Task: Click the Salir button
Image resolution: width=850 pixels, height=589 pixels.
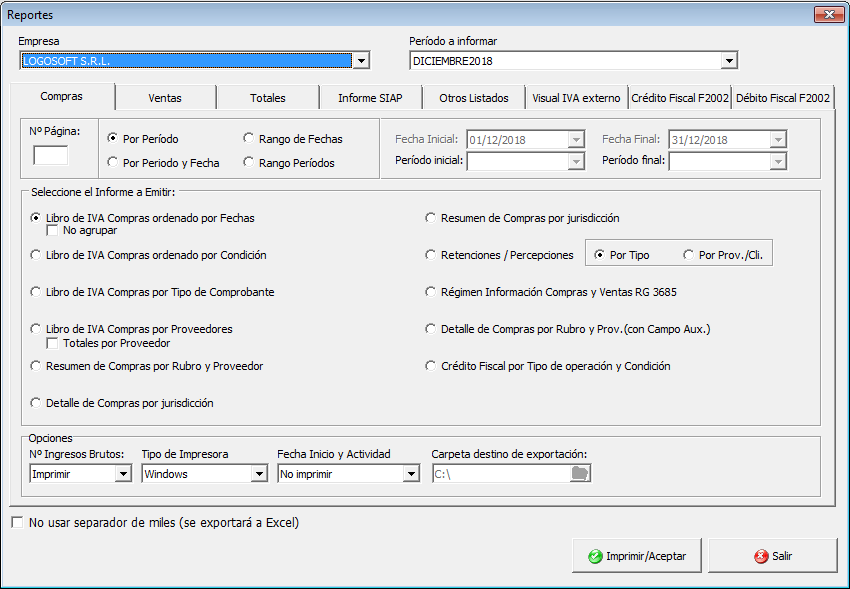Action: pyautogui.click(x=772, y=556)
